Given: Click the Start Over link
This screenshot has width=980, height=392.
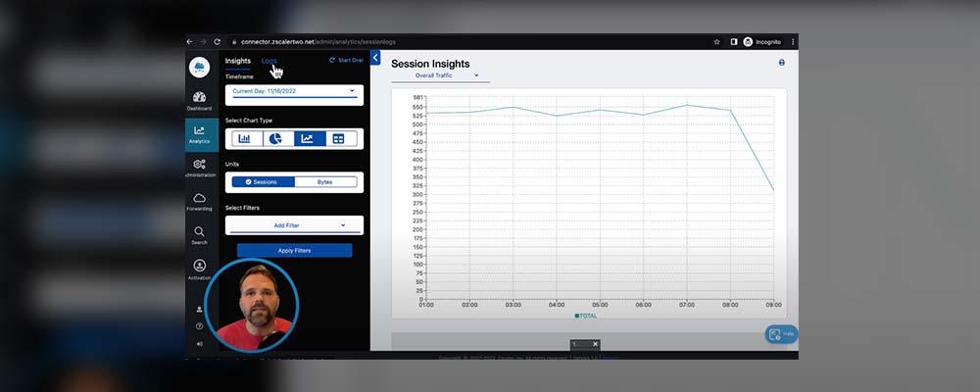Looking at the screenshot, I should [346, 61].
